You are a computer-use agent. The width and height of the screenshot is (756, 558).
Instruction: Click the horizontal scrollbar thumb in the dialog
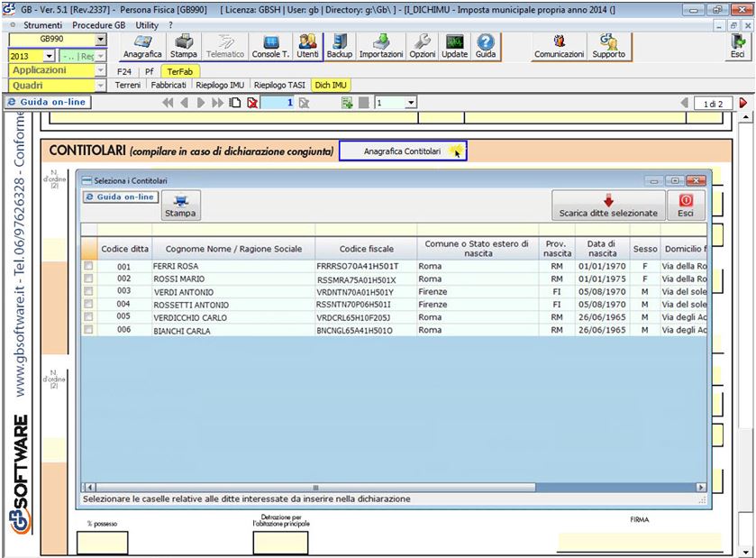pyautogui.click(x=315, y=487)
